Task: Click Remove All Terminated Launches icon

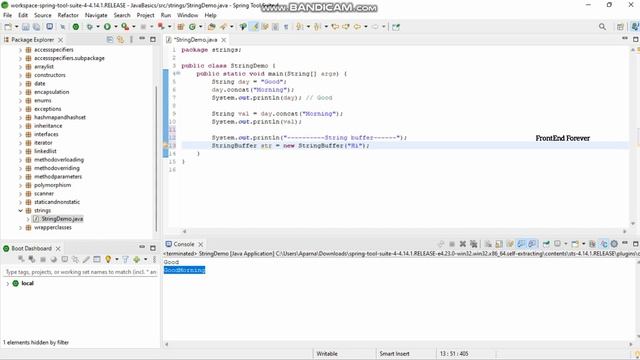Action: 473,244
